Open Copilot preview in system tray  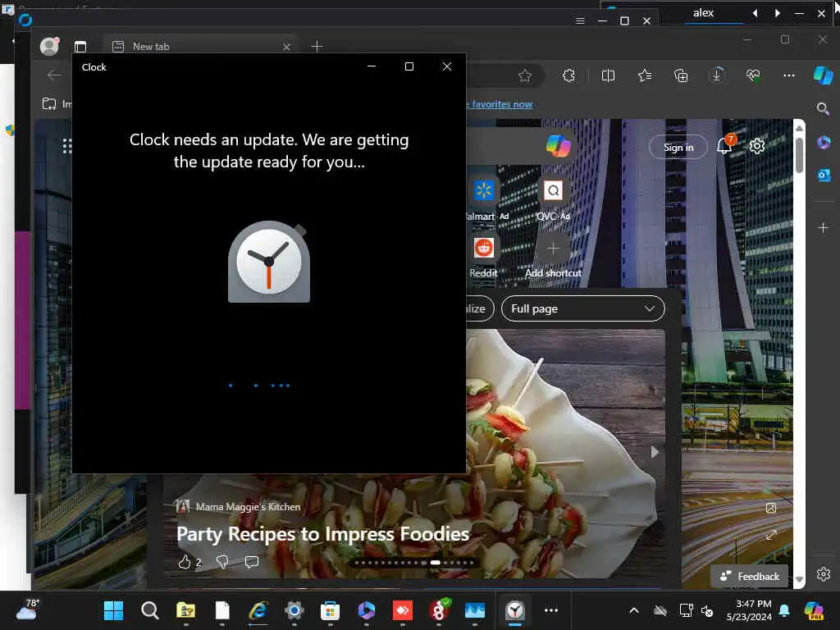pos(814,610)
